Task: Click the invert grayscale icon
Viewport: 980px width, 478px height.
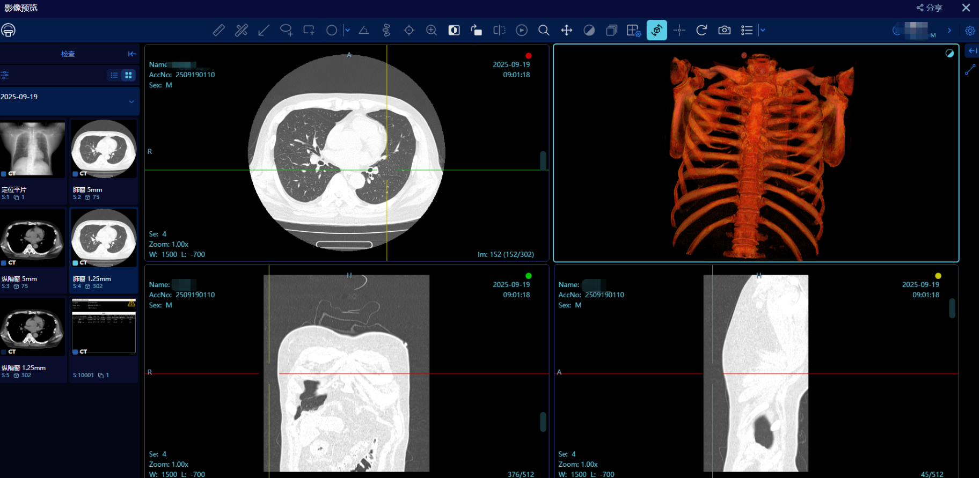Action: pyautogui.click(x=454, y=30)
